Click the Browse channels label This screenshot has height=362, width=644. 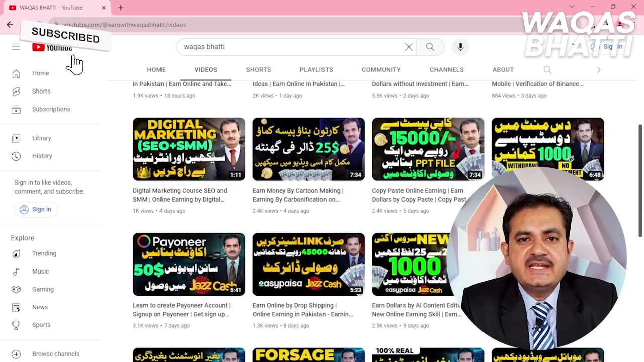56,354
